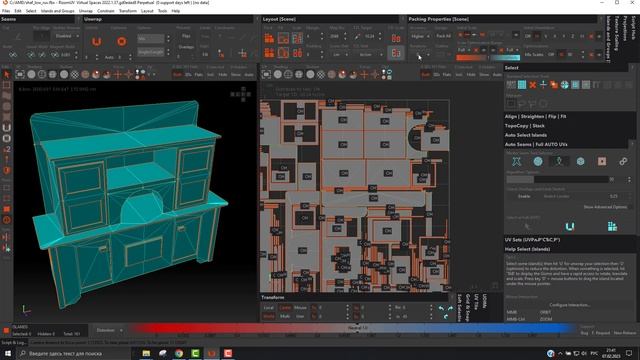This screenshot has height=360, width=640.
Task: Click the Configure Interaction button
Action: click(x=569, y=305)
